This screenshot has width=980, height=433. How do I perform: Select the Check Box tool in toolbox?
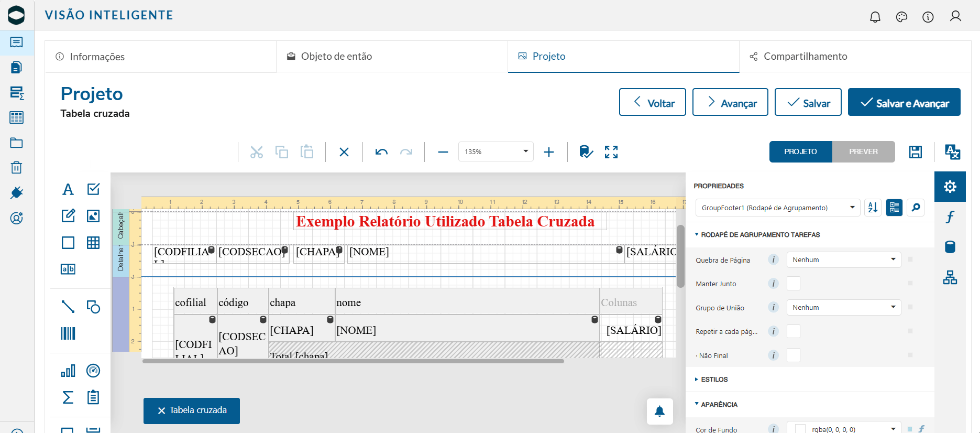point(93,189)
